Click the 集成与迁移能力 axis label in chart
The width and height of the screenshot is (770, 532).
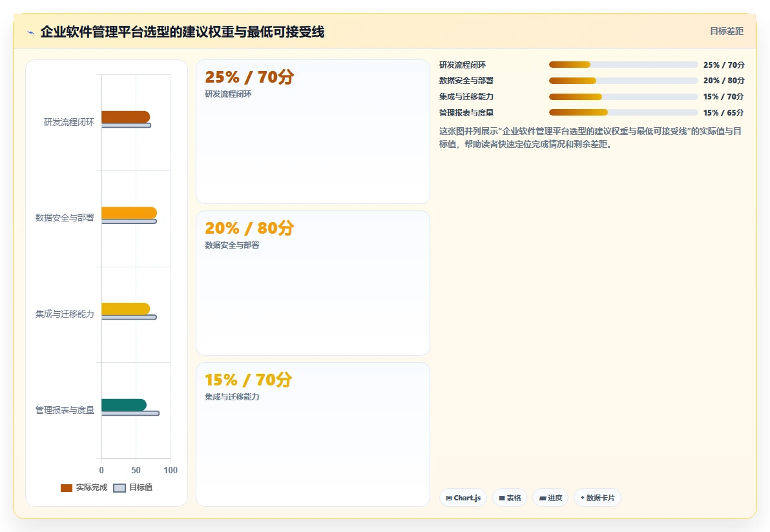tap(65, 314)
